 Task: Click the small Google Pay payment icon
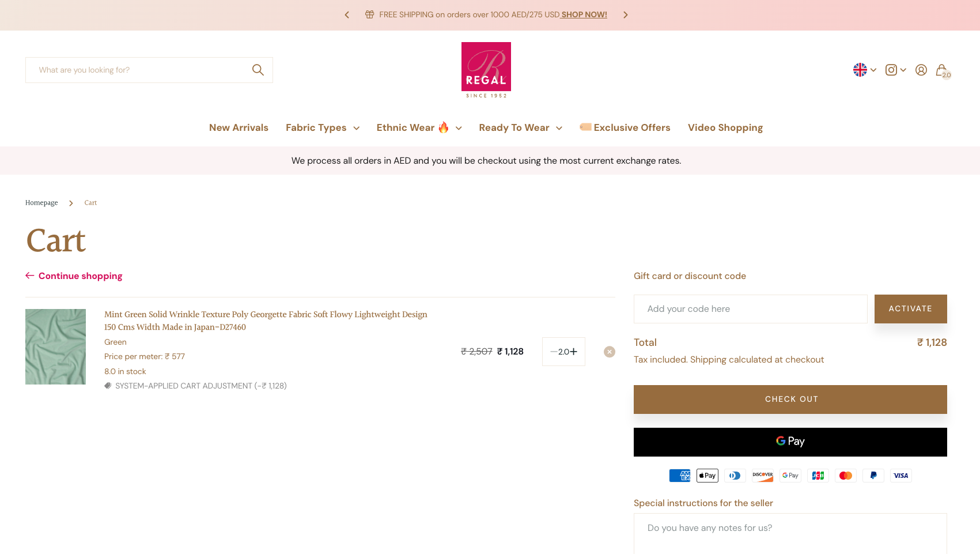click(790, 476)
